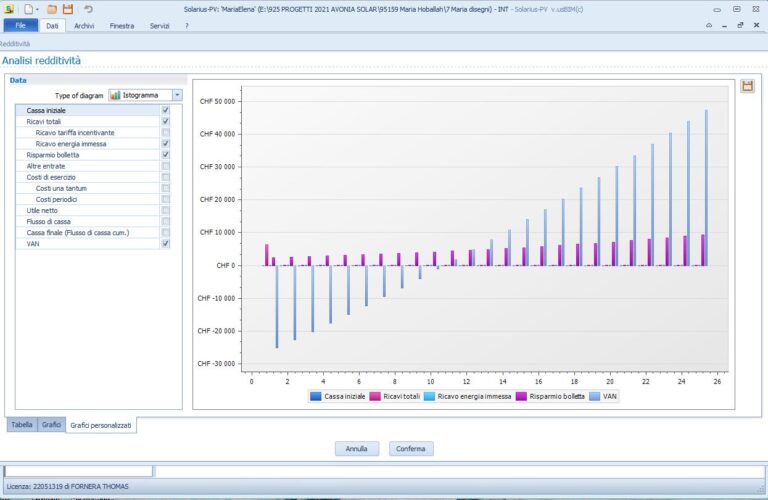Select the VAN row label
Screen dimensions: 768x500
[x=33, y=244]
